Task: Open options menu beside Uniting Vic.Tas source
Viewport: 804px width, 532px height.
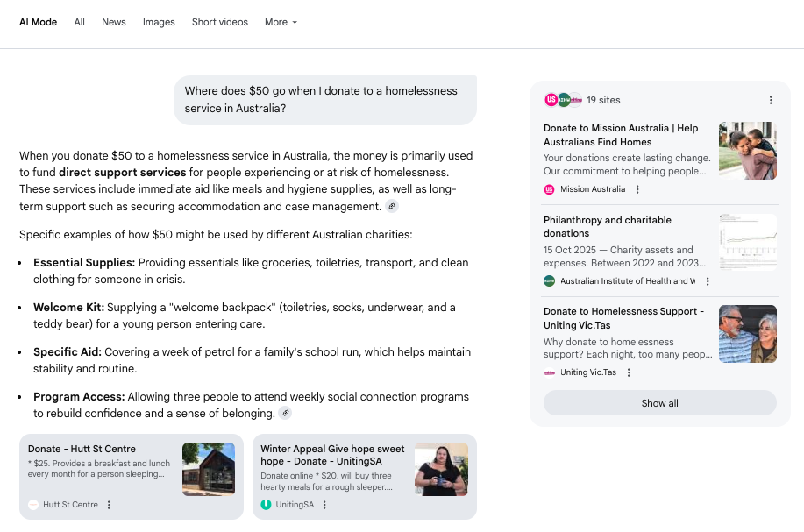Action: (629, 372)
